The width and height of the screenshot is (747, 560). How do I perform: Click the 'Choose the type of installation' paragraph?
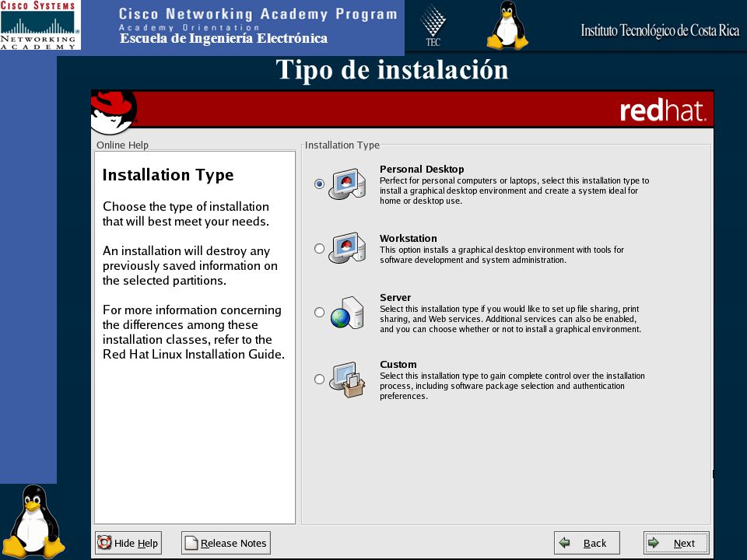pyautogui.click(x=186, y=214)
